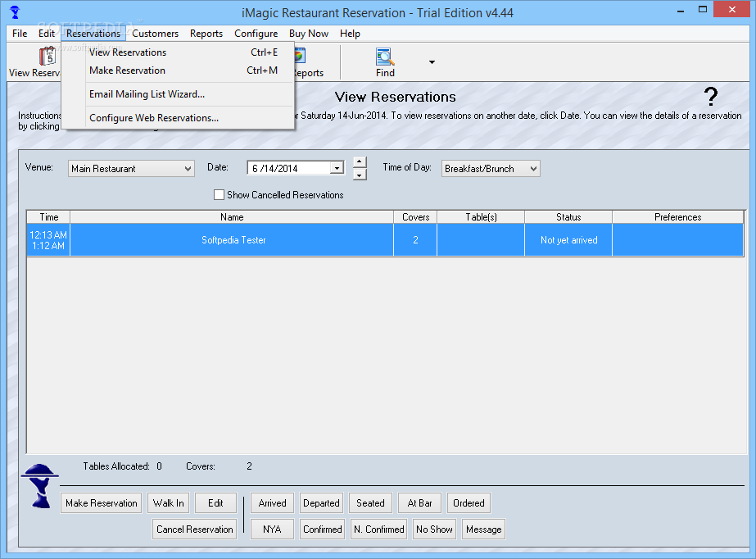Image resolution: width=756 pixels, height=559 pixels.
Task: Decrement date with the down arrow
Action: click(x=360, y=175)
